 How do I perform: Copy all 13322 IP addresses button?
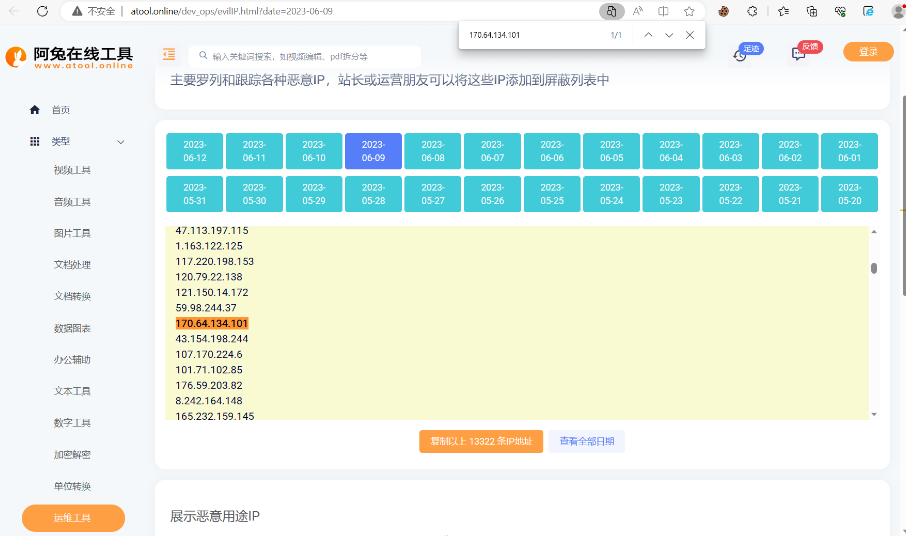coord(481,441)
